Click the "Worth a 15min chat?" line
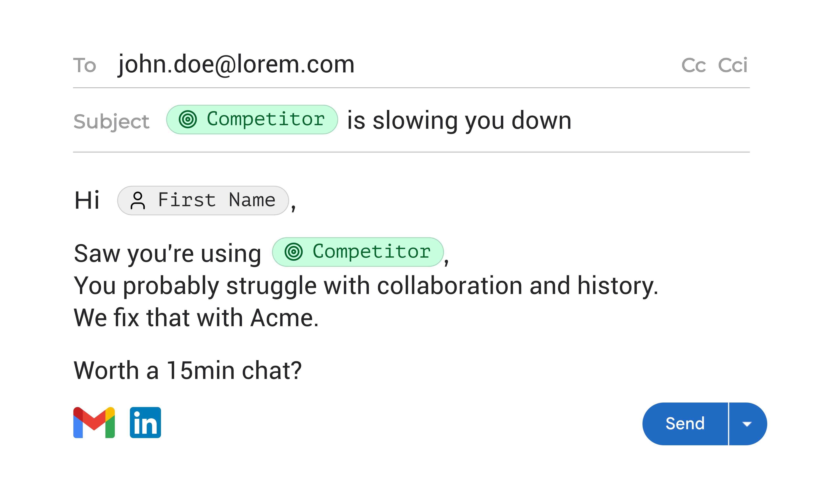Viewport: 839px width, 504px height. [x=188, y=370]
